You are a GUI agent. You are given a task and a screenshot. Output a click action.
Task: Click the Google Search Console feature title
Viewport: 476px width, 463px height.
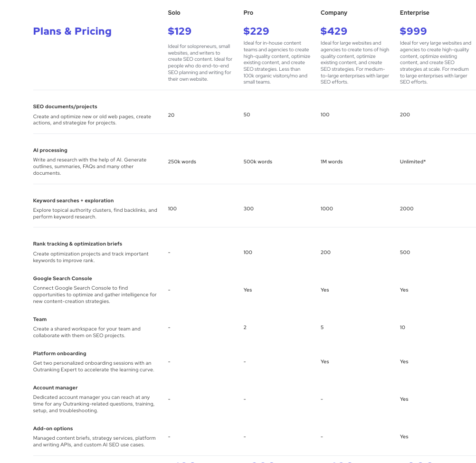click(62, 279)
